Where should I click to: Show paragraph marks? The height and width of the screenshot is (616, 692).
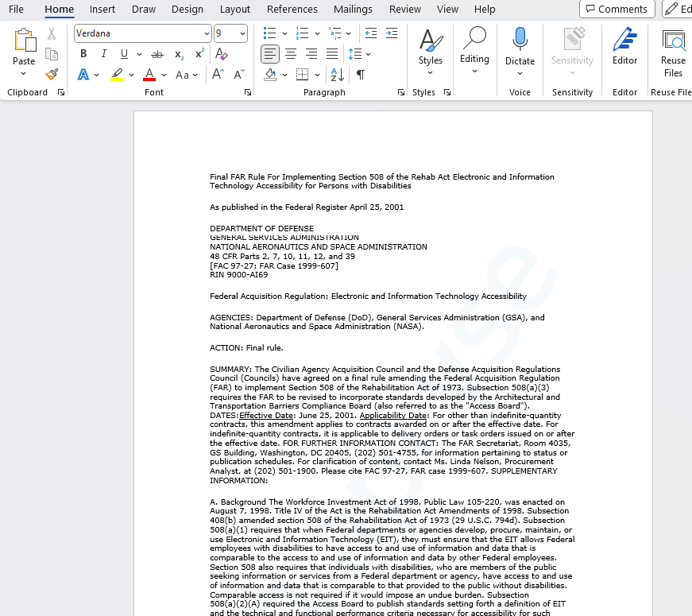(x=361, y=74)
